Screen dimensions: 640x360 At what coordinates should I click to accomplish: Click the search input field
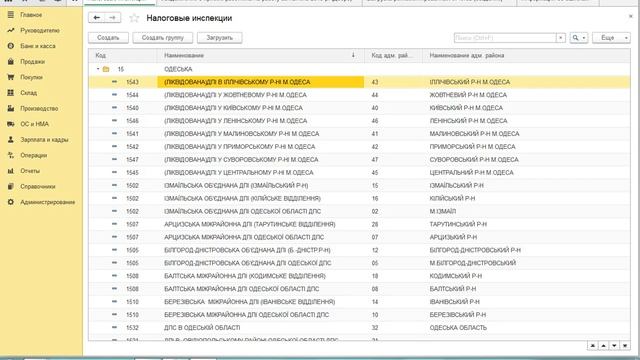tap(505, 38)
